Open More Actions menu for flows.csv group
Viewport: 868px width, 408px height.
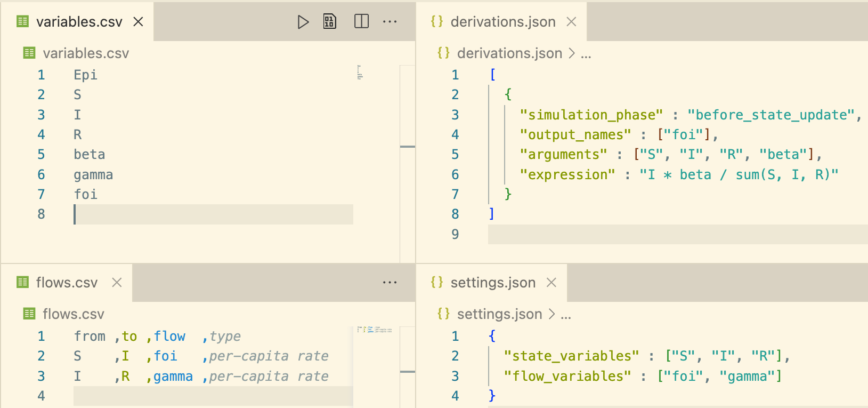click(x=390, y=283)
